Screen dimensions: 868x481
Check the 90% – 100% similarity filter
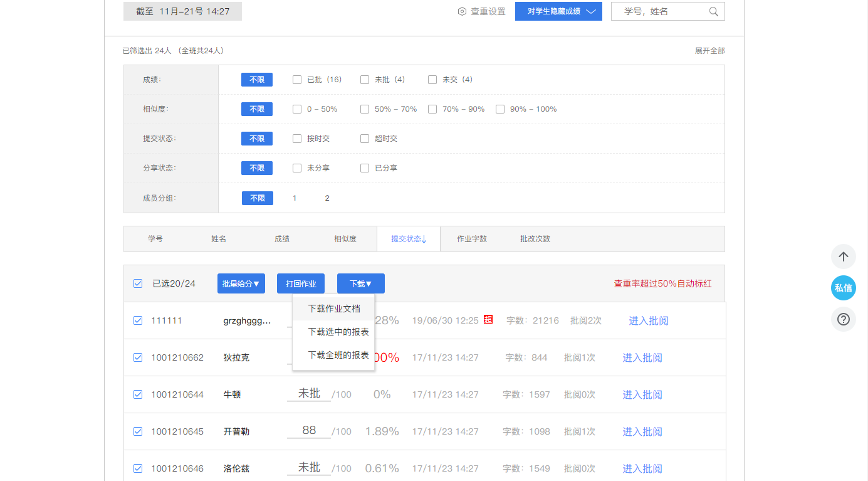tap(500, 109)
